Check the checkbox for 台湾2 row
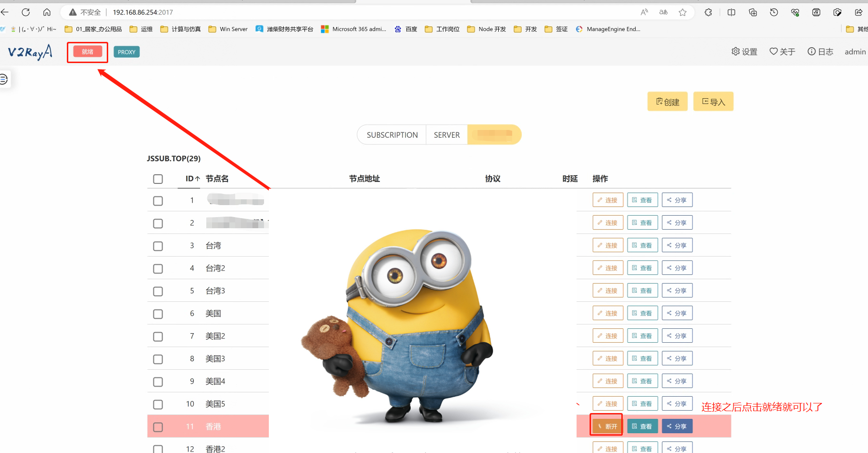Viewport: 868px width, 453px height. point(158,269)
